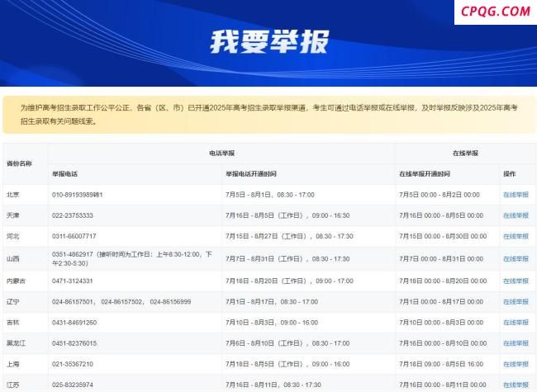This screenshot has height=392, width=537.
Task: Click phone number 0431-84691260
Action: [74, 323]
